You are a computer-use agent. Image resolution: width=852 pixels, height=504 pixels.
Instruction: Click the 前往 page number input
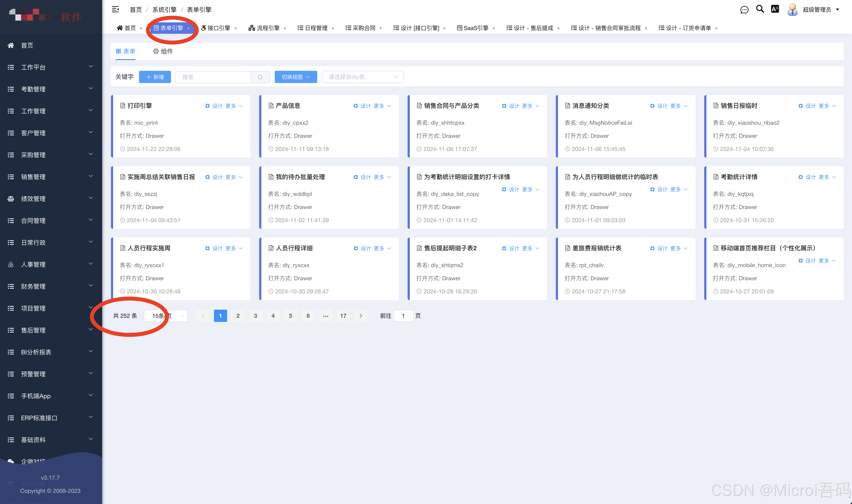click(x=403, y=316)
